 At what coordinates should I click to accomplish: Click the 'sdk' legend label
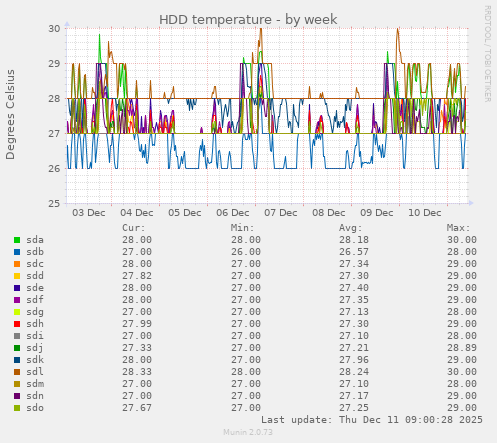click(35, 360)
